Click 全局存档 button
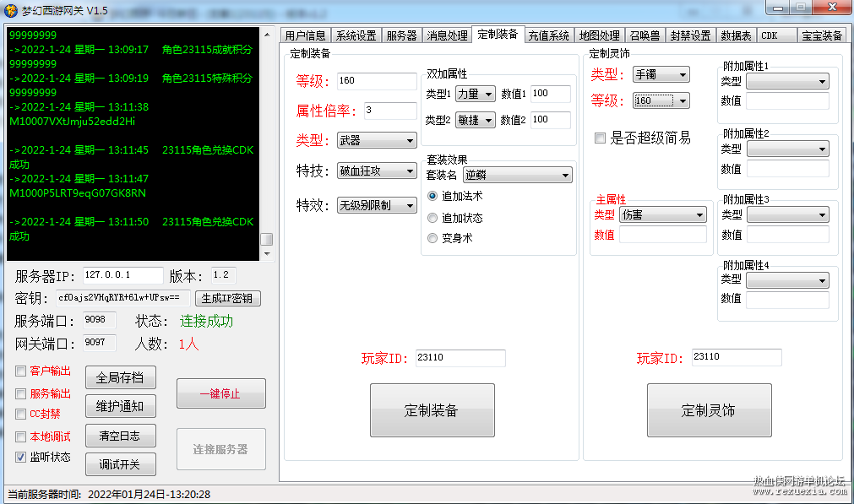Viewport: 854px width, 504px height. (120, 377)
